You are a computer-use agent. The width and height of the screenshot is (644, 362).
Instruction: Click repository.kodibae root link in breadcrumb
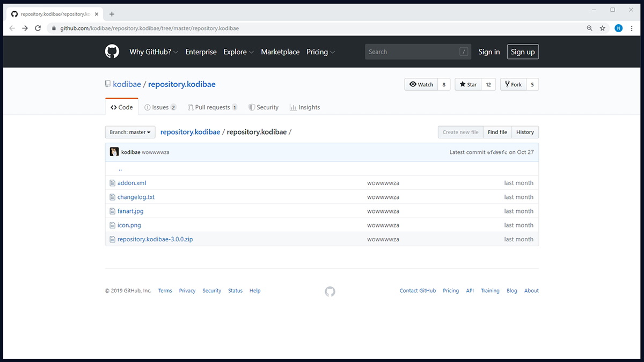[x=190, y=132]
